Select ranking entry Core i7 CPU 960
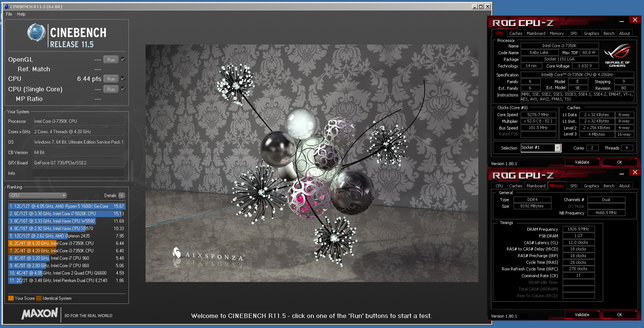The image size is (644, 328). pyautogui.click(x=67, y=258)
